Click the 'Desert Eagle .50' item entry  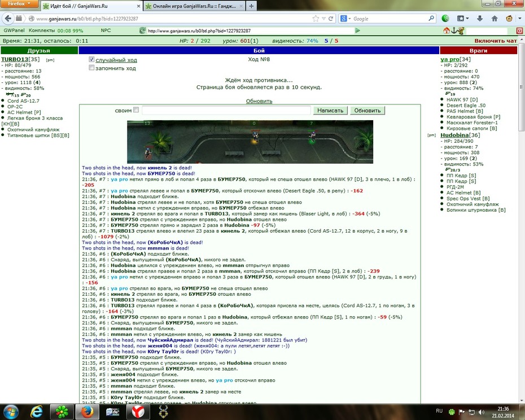tap(466, 105)
